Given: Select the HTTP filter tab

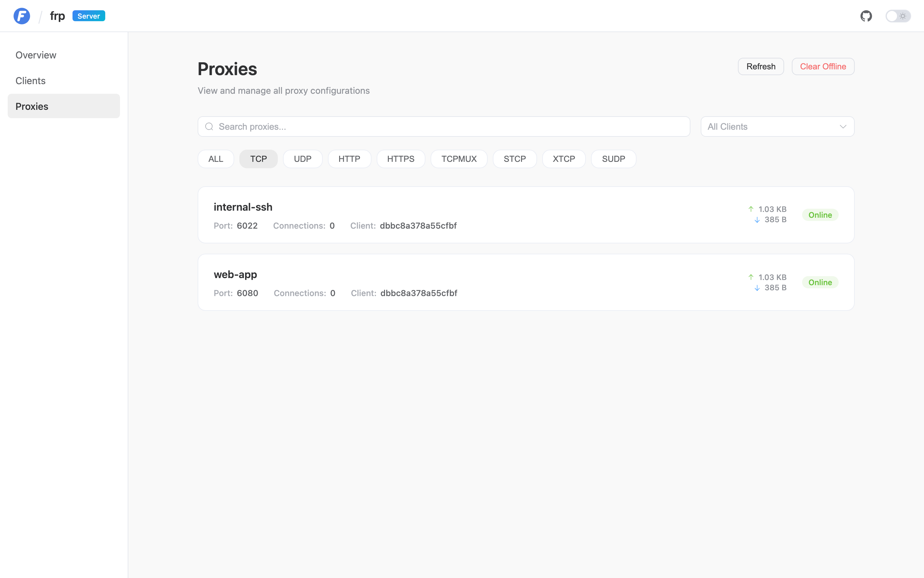Looking at the screenshot, I should point(349,159).
